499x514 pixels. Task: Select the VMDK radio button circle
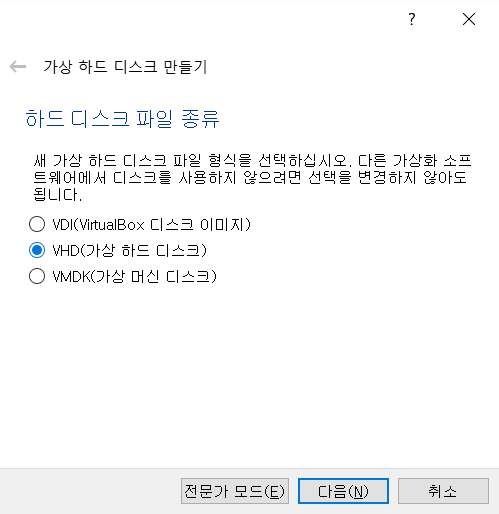click(37, 276)
